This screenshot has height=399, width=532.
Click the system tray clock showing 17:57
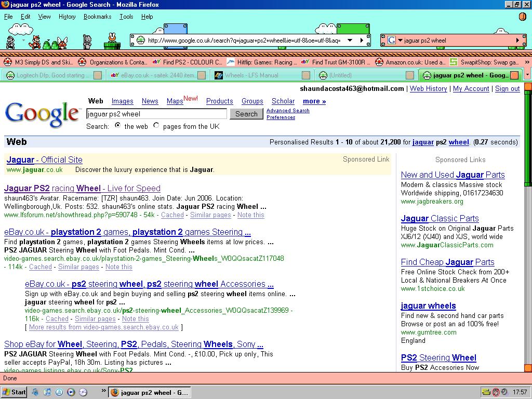tap(520, 392)
